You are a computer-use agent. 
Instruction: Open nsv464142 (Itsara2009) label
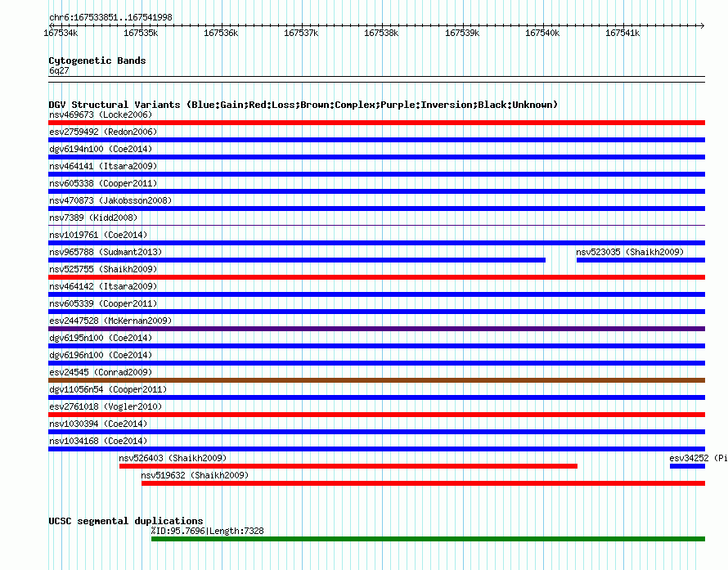pos(103,286)
